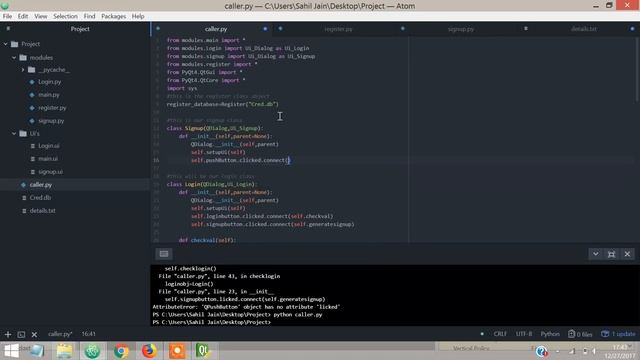This screenshot has height=360, width=640.
Task: Maximize the terminal panel
Action: tap(611, 254)
